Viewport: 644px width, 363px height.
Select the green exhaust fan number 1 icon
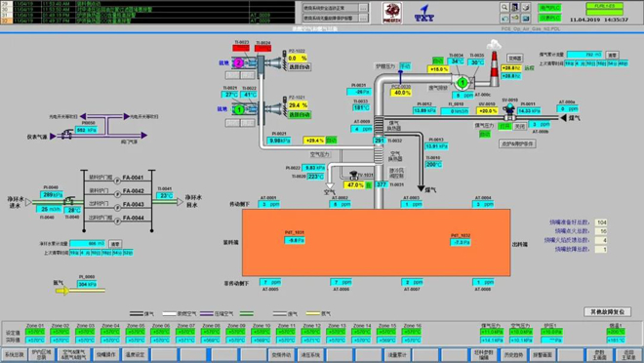pyautogui.click(x=463, y=83)
